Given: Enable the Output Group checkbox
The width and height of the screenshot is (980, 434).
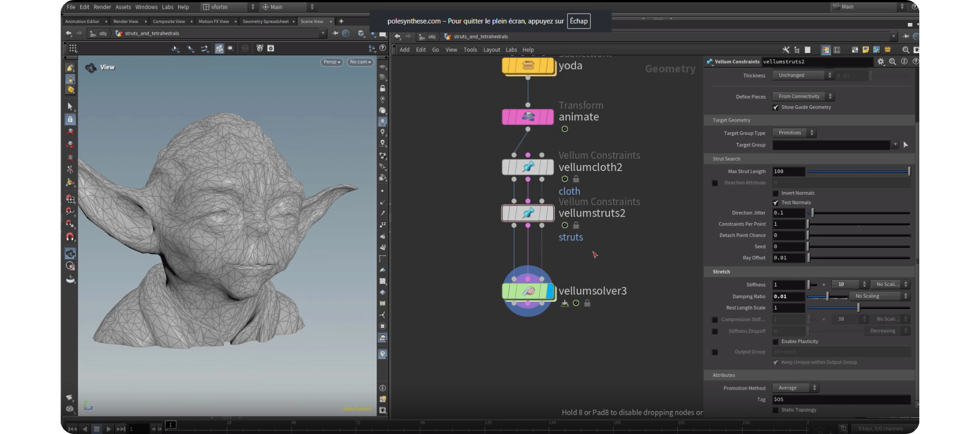Looking at the screenshot, I should (x=715, y=352).
